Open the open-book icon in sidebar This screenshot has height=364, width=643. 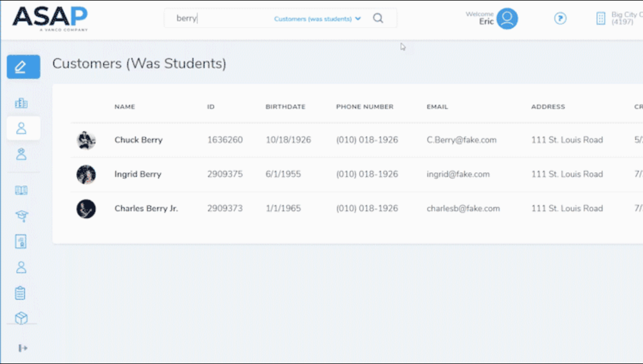[21, 190]
